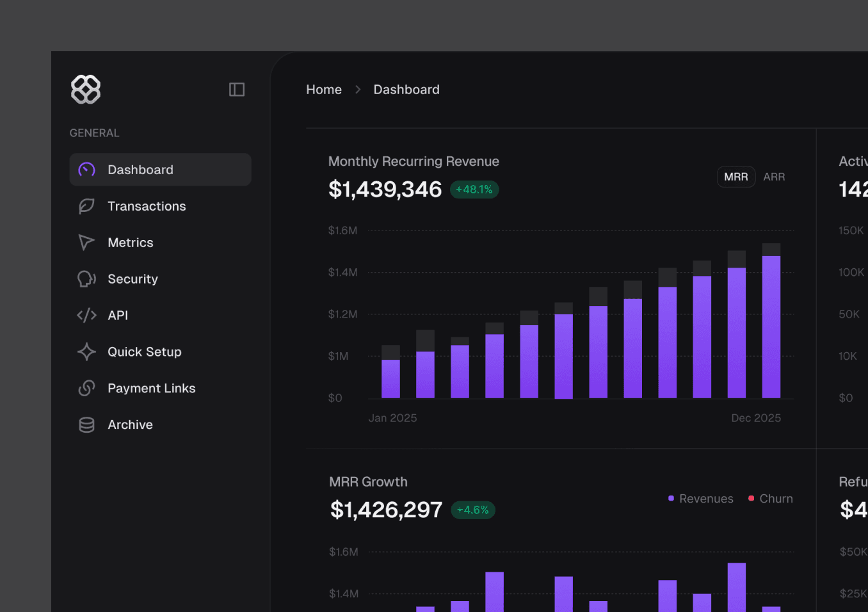Click the Dashboard breadcrumb

click(406, 90)
